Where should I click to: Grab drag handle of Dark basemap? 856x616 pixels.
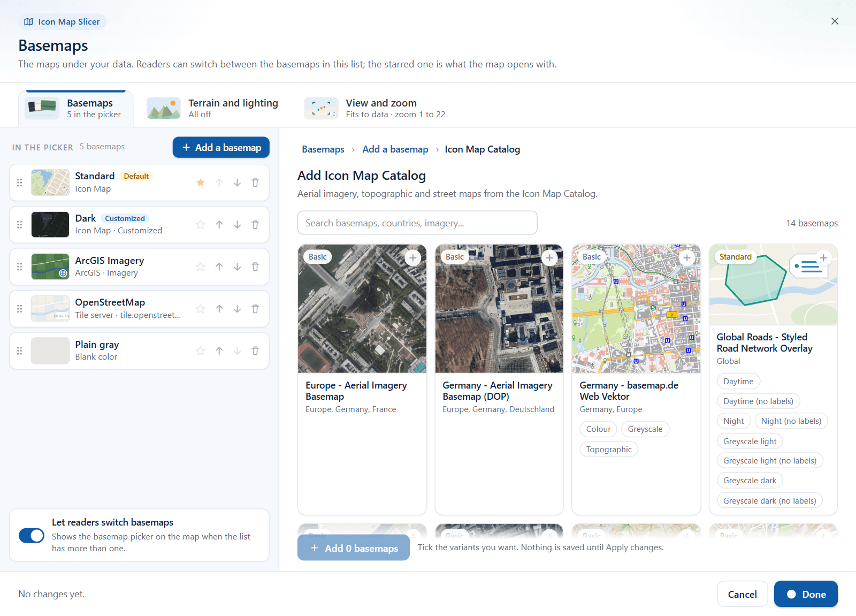pos(20,225)
